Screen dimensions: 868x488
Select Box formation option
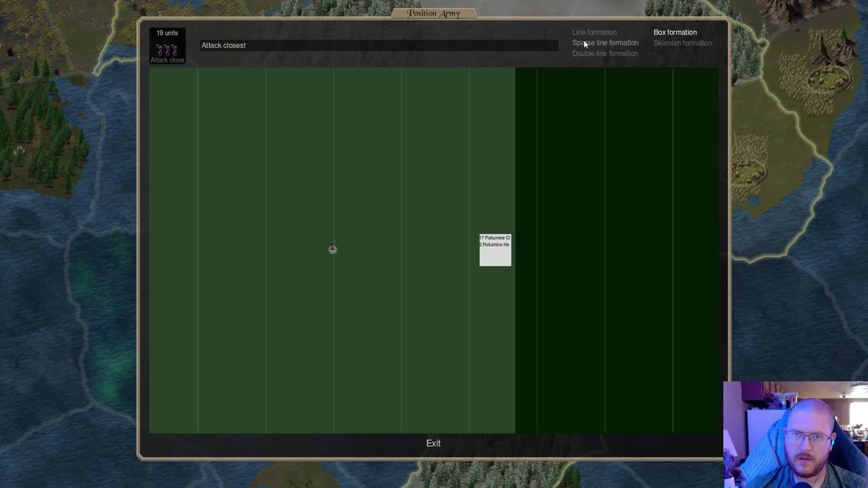(x=675, y=33)
